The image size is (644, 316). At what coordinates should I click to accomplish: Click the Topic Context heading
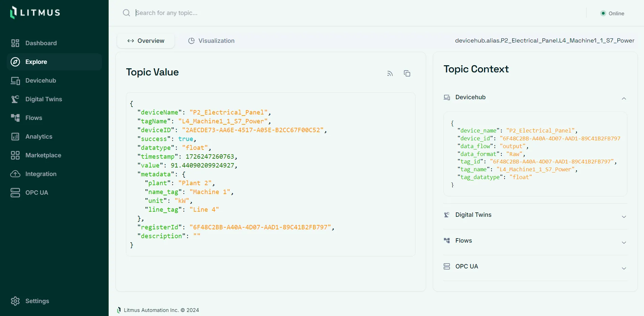pos(476,69)
